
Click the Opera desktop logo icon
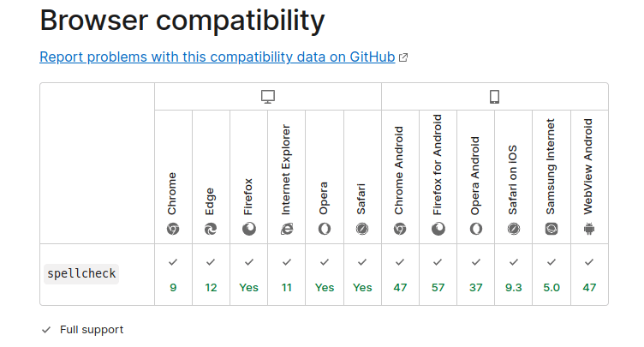click(x=325, y=229)
